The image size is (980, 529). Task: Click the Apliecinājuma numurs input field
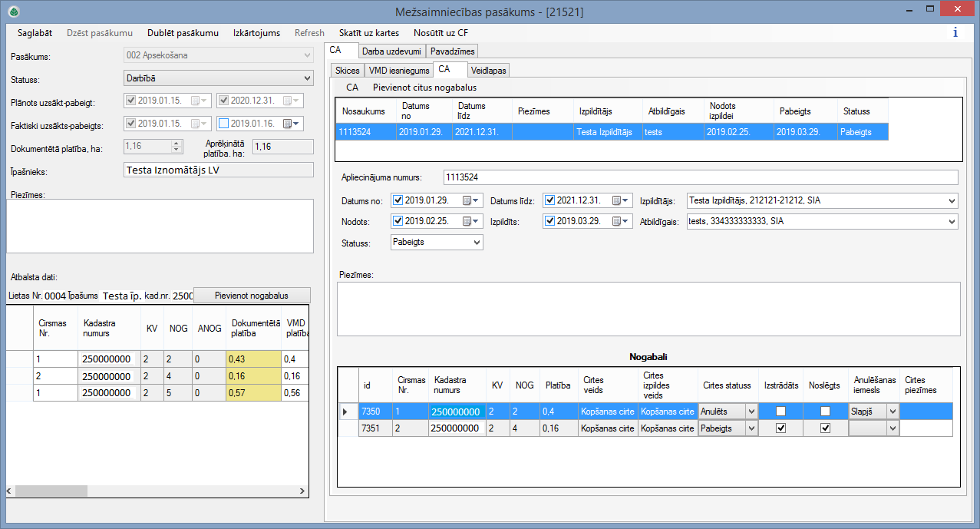pyautogui.click(x=701, y=177)
